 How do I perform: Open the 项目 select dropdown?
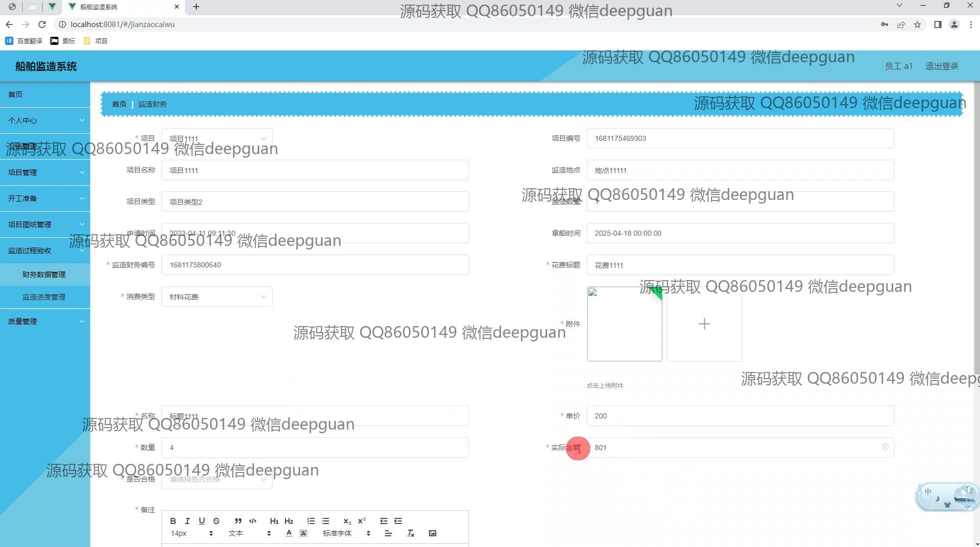pos(217,138)
